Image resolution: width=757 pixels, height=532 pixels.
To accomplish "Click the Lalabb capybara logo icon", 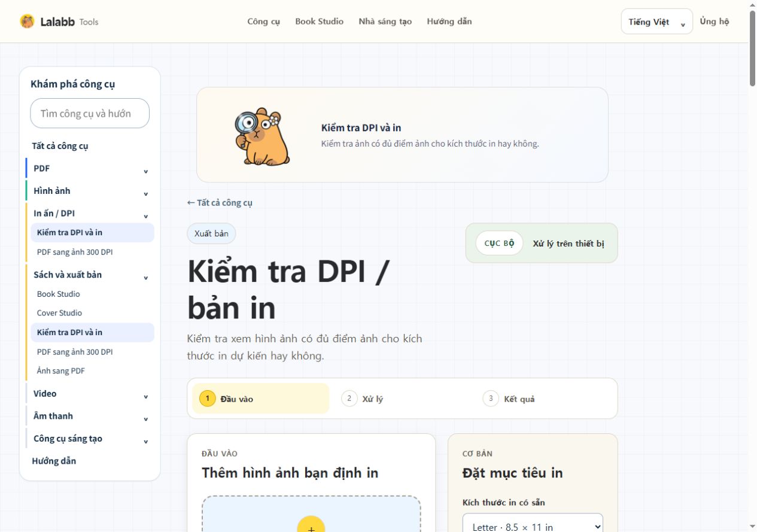I will (x=27, y=22).
